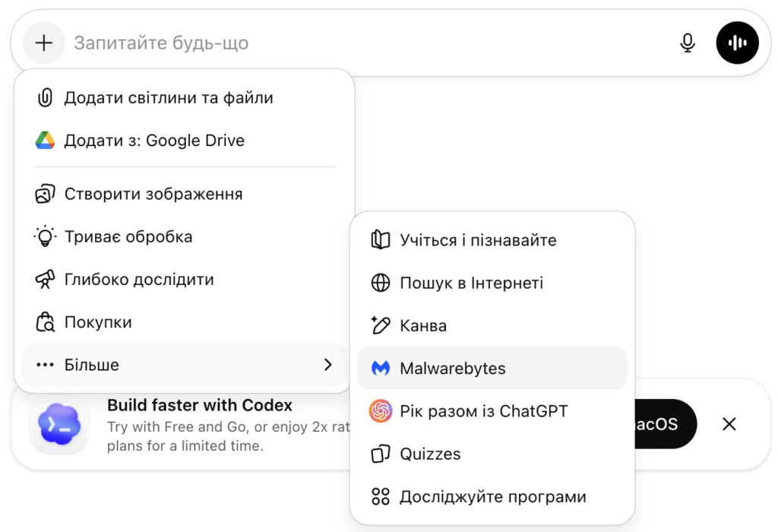Click the plus attachment button
The width and height of the screenshot is (778, 532).
44,43
